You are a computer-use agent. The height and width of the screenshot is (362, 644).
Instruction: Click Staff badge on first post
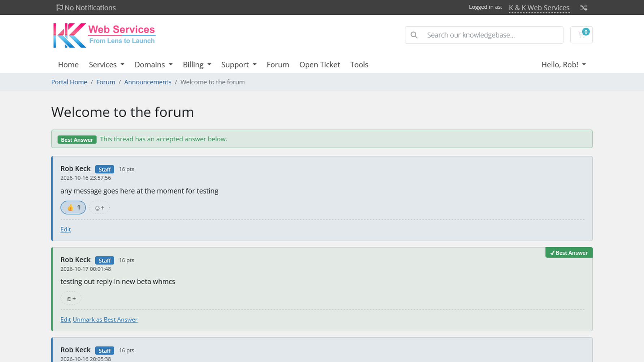pyautogui.click(x=105, y=169)
